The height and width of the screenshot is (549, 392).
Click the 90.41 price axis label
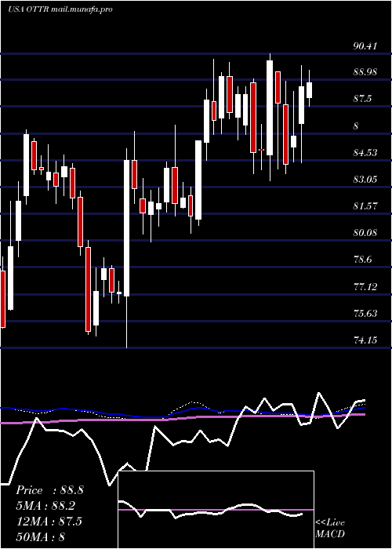pyautogui.click(x=365, y=45)
